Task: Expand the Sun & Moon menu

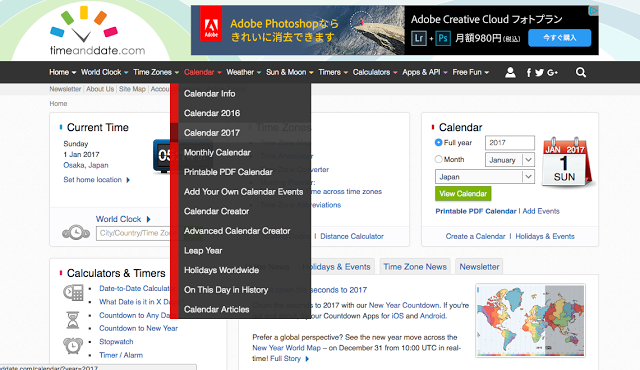Action: pyautogui.click(x=289, y=72)
